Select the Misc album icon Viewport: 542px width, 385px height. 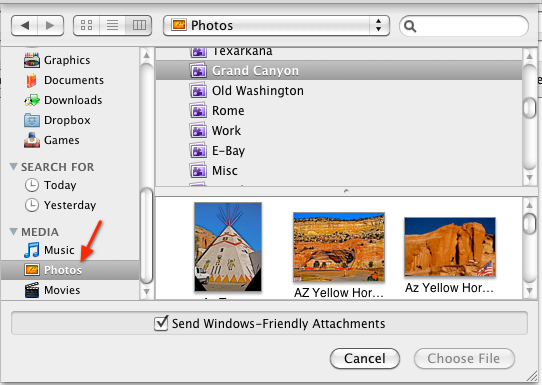click(198, 171)
